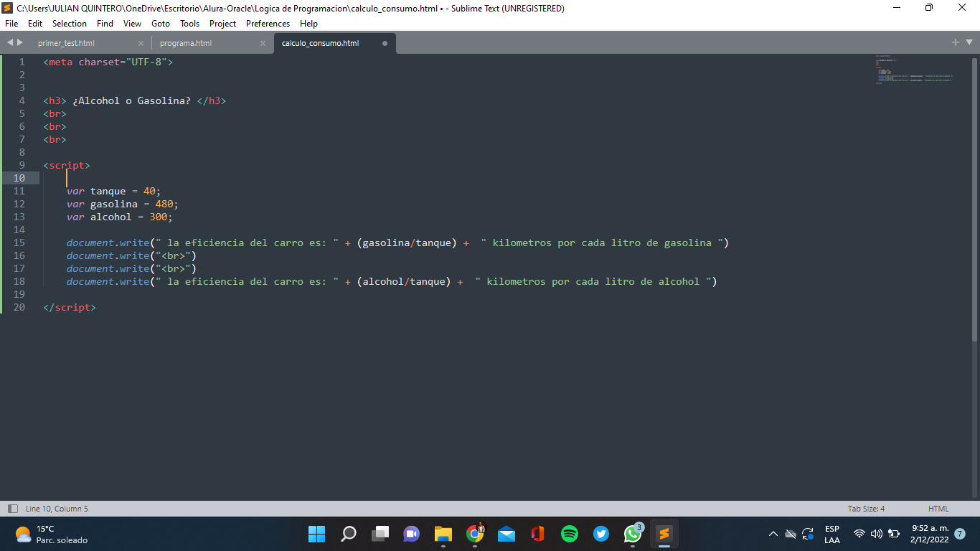Place cursor on var gasolina = 480
Screen dimensions: 980x551
pos(123,204)
